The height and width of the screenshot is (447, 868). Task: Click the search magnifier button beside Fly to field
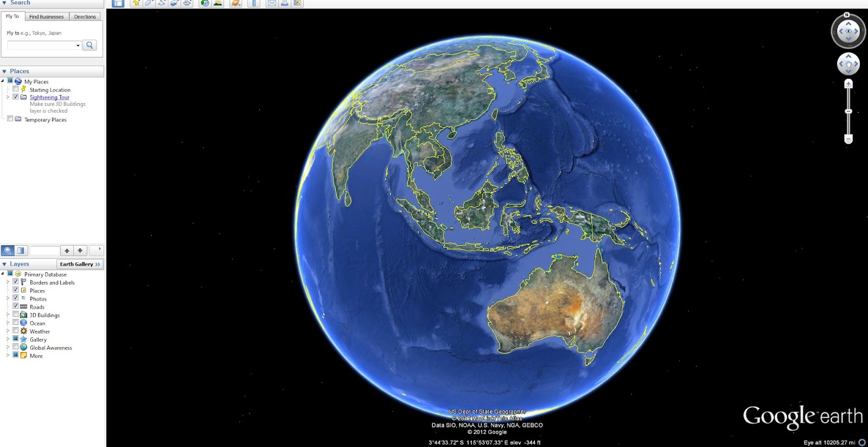pyautogui.click(x=90, y=45)
